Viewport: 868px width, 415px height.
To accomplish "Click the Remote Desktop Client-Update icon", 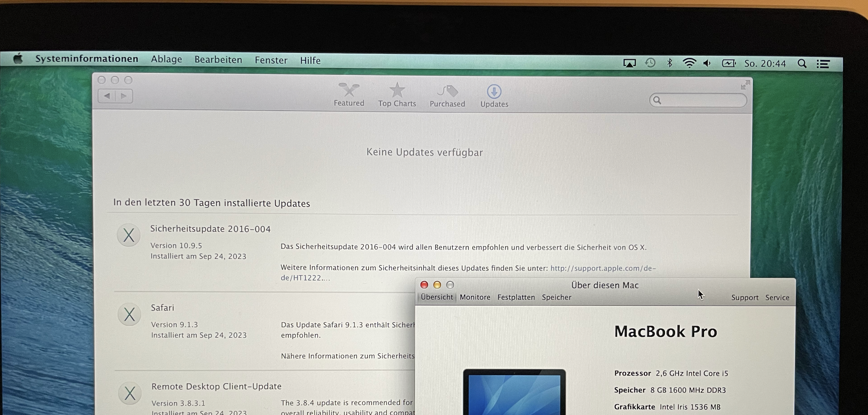I will tap(130, 393).
